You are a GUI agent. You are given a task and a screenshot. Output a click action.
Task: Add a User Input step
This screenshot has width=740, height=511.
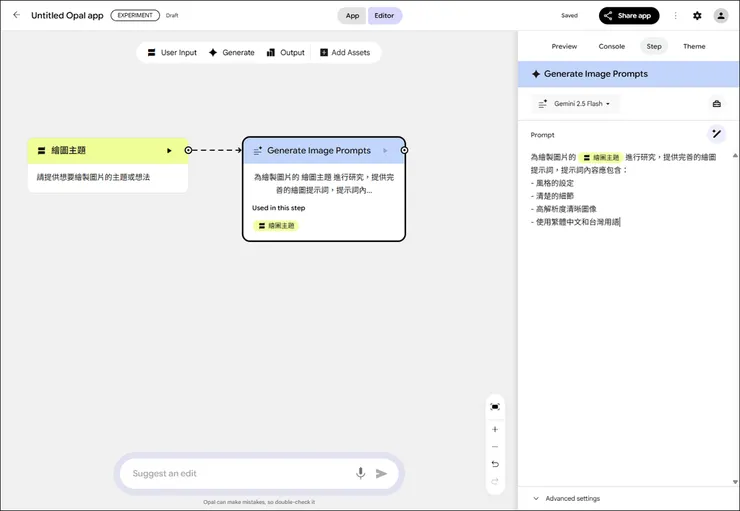coord(172,52)
